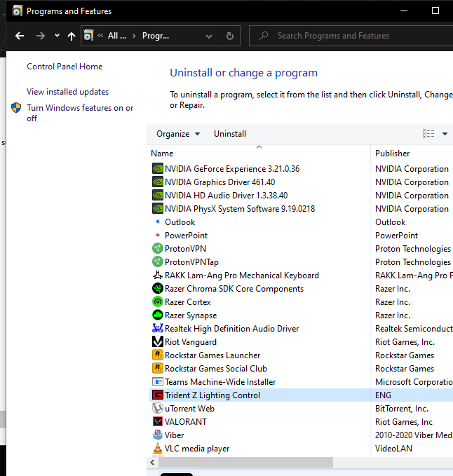Click the PowerPoint small icon
453x476 pixels.
click(158, 235)
